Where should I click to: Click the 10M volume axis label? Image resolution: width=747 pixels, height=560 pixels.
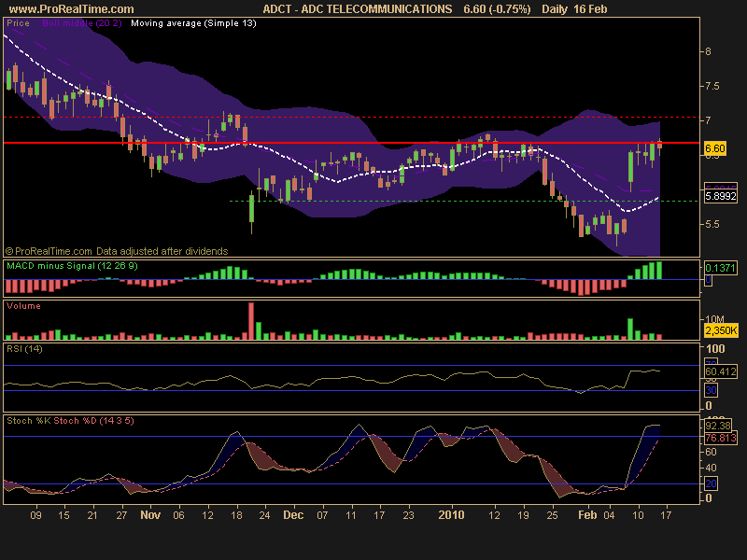coord(714,319)
